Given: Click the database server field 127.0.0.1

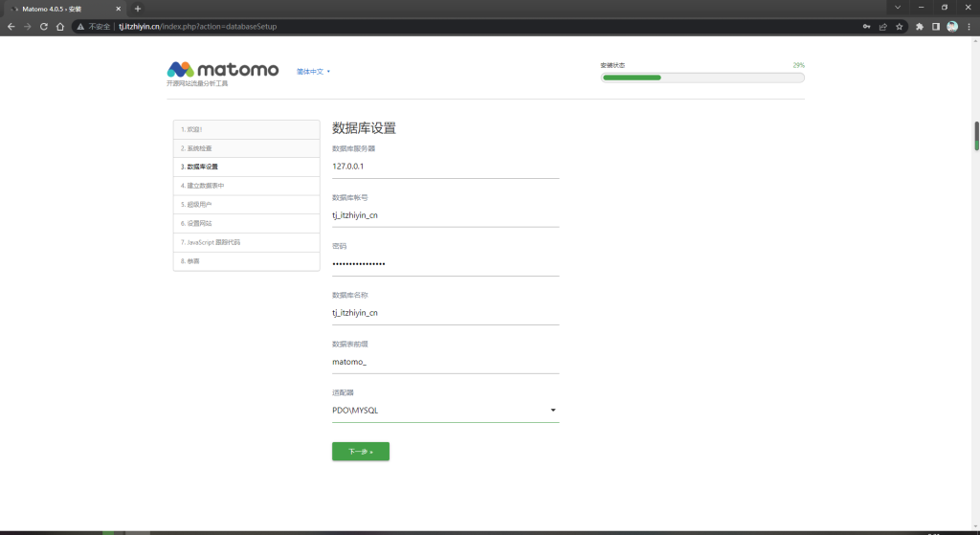Looking at the screenshot, I should click(445, 167).
